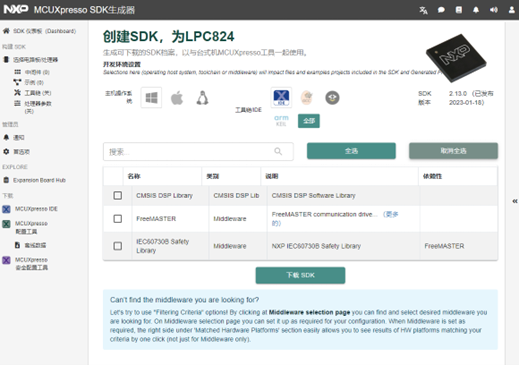Open the user account icon

(512, 10)
